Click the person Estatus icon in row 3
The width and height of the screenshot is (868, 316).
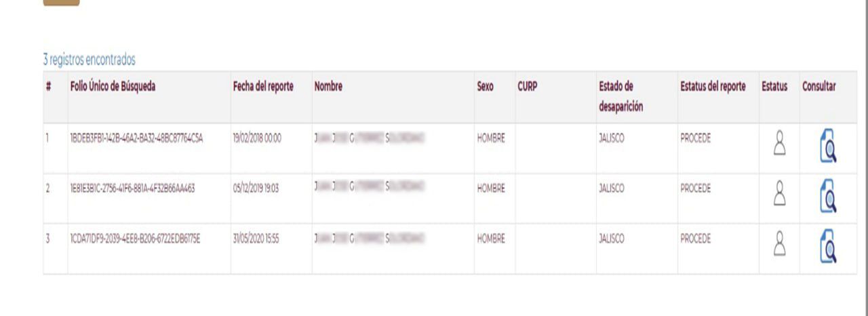coord(779,244)
